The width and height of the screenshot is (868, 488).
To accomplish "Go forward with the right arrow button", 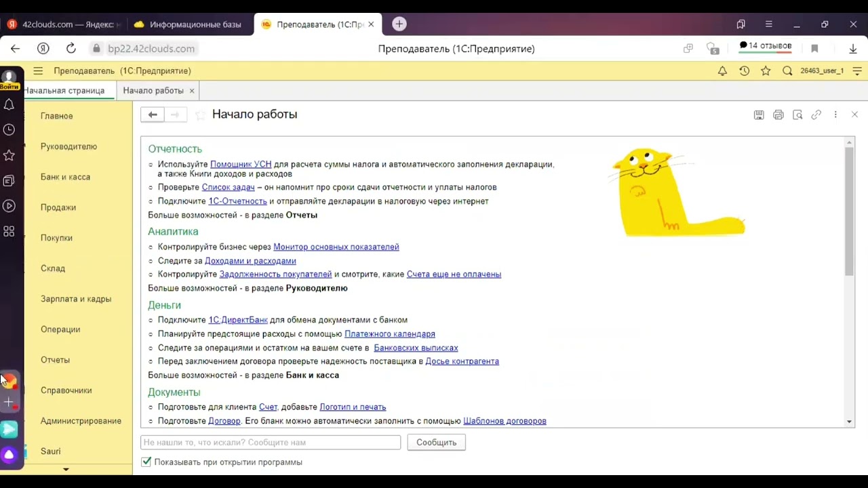I will point(175,115).
